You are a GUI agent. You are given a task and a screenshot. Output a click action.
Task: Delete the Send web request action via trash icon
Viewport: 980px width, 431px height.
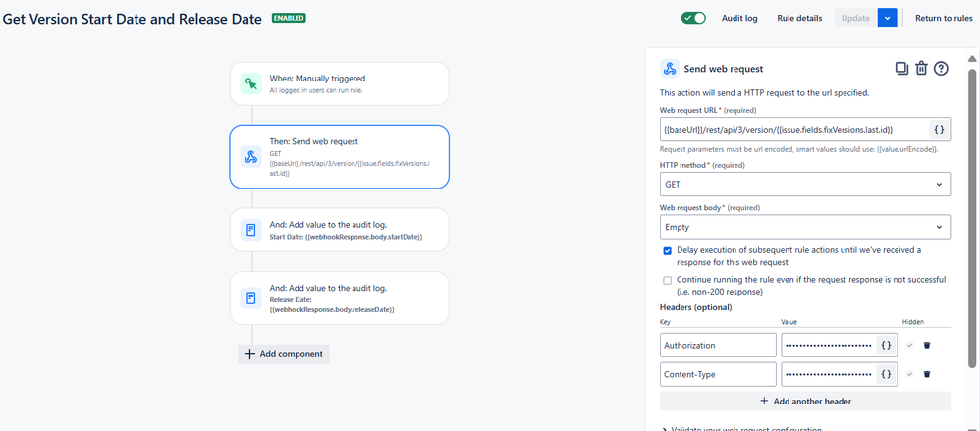click(x=921, y=68)
